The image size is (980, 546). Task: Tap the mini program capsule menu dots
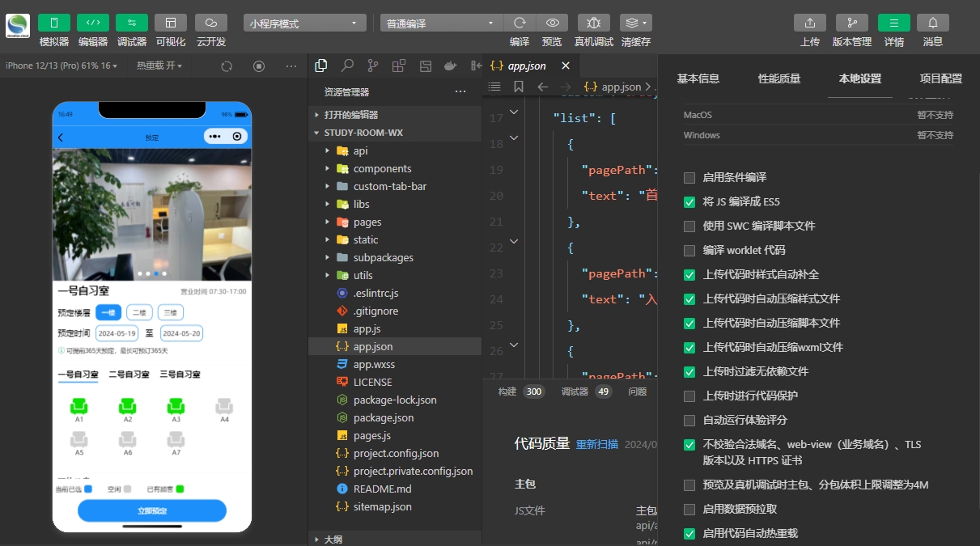(214, 137)
